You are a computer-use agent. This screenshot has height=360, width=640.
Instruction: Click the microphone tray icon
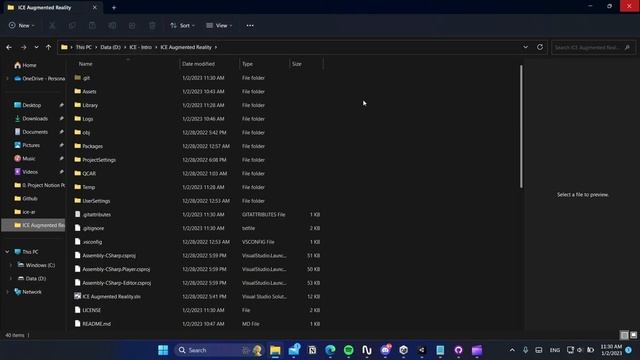coord(525,350)
